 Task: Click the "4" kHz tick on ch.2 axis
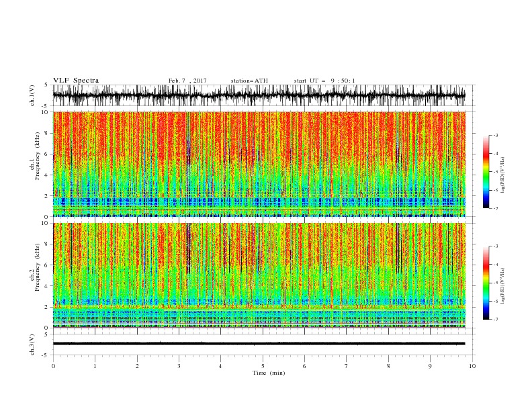[47, 286]
